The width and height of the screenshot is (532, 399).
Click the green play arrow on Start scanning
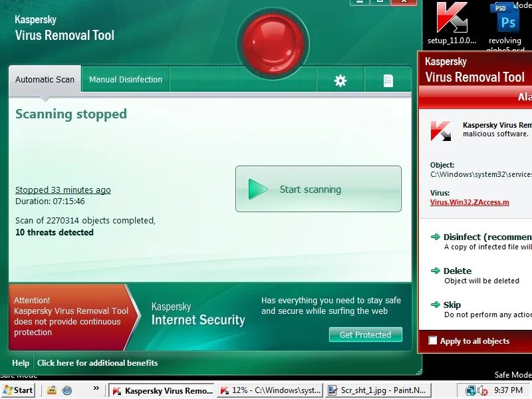(257, 189)
